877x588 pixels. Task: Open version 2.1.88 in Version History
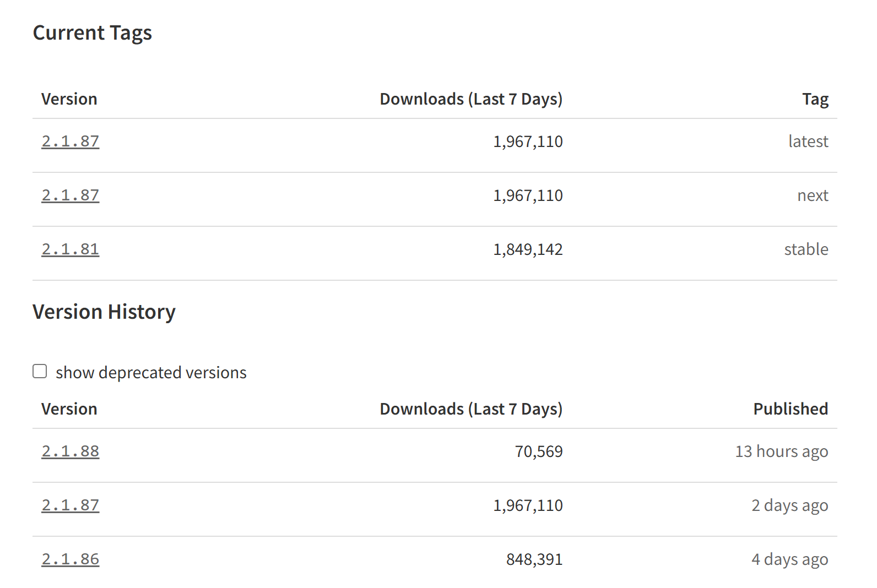click(x=70, y=451)
